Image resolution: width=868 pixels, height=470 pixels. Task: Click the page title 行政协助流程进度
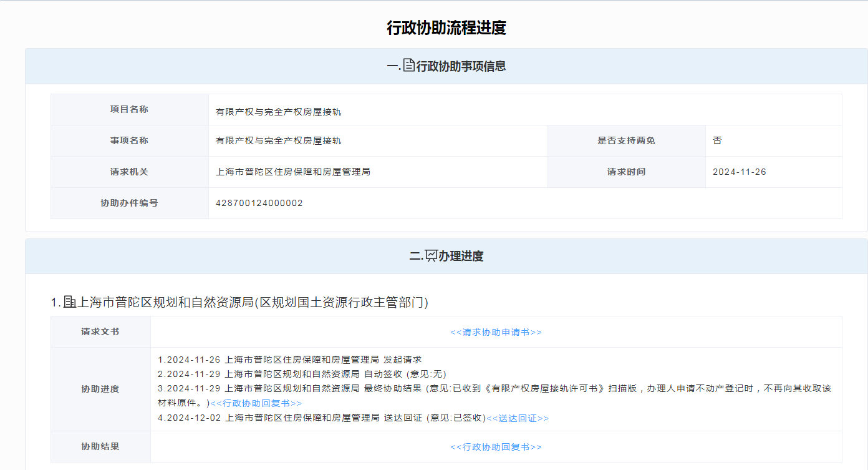click(x=446, y=28)
